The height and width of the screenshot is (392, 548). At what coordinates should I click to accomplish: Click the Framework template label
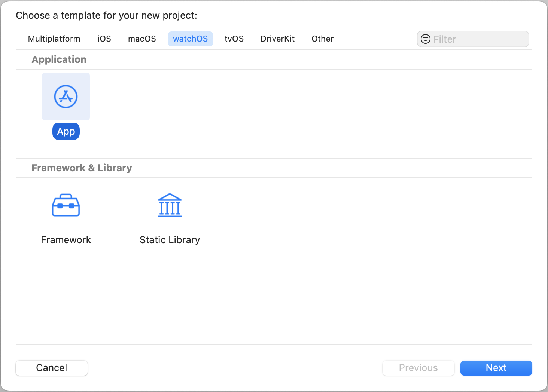coord(66,240)
